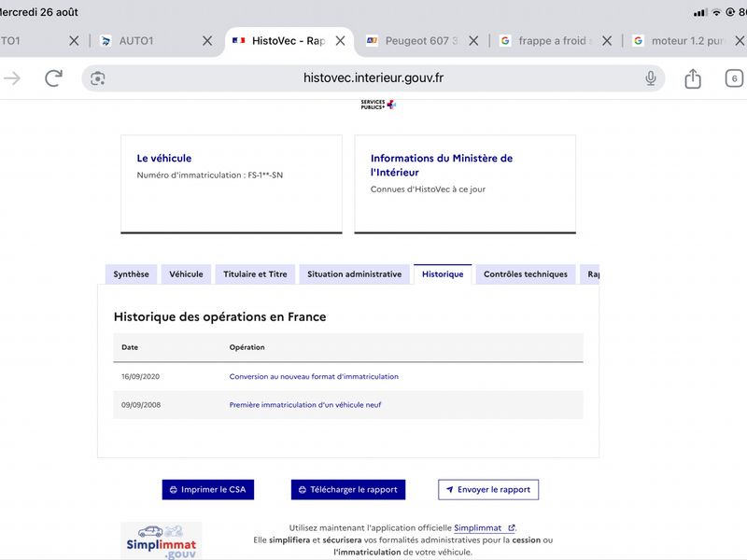Open the Véhicule tab
This screenshot has width=747, height=560.
pos(186,274)
